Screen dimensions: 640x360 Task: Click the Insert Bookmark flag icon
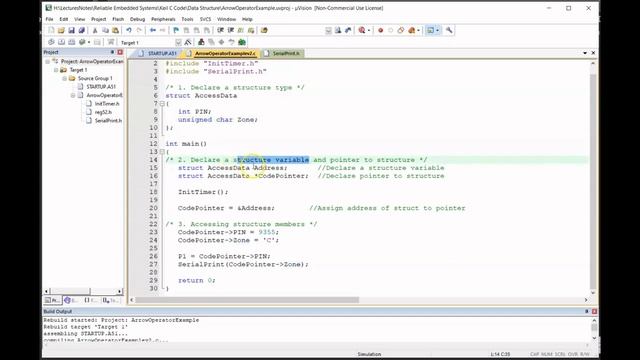176,30
